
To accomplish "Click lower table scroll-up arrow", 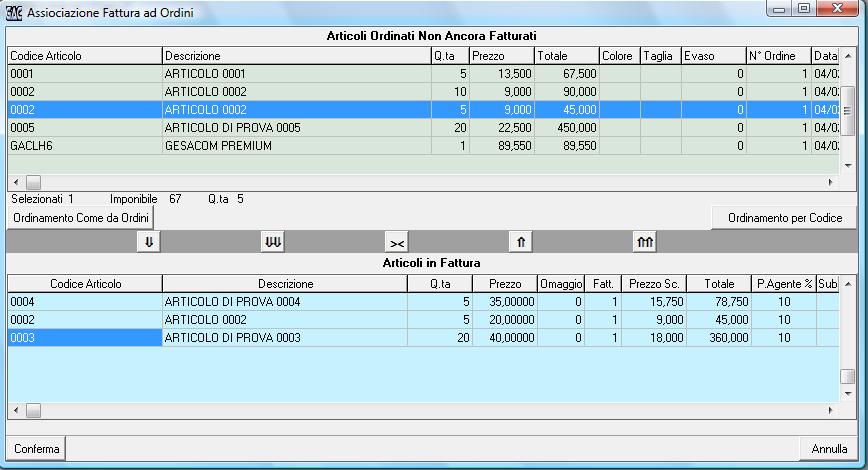I will tap(848, 283).
